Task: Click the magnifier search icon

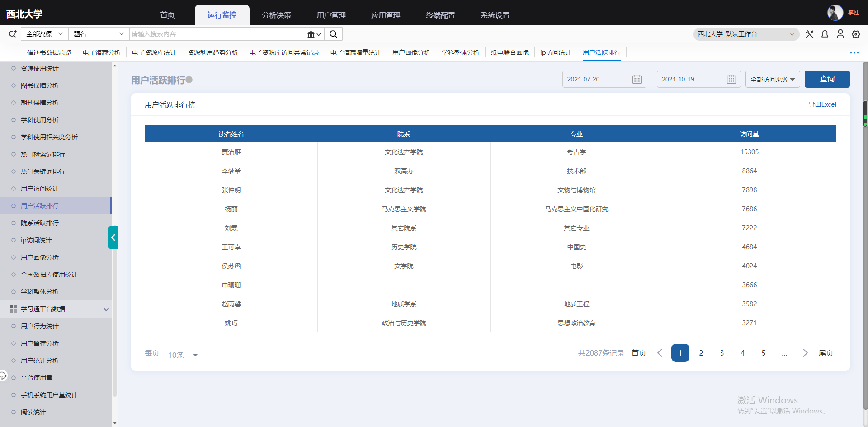Action: tap(333, 34)
